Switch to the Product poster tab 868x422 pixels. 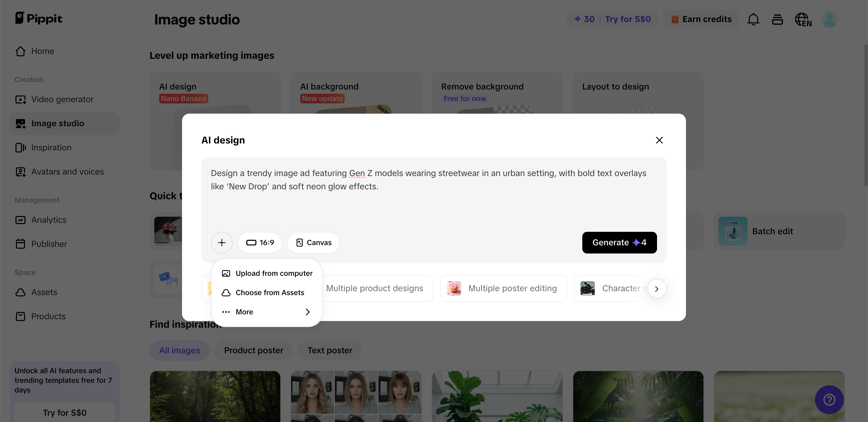point(253,350)
